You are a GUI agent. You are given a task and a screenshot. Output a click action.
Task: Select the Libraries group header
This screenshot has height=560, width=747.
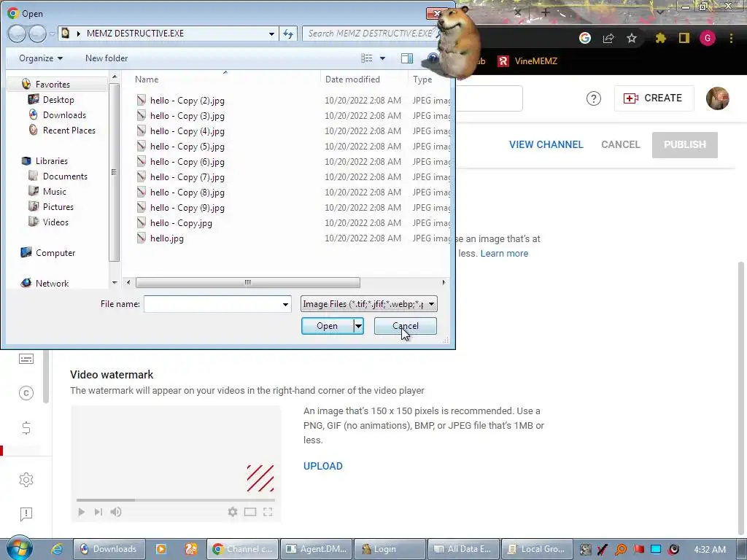click(52, 161)
